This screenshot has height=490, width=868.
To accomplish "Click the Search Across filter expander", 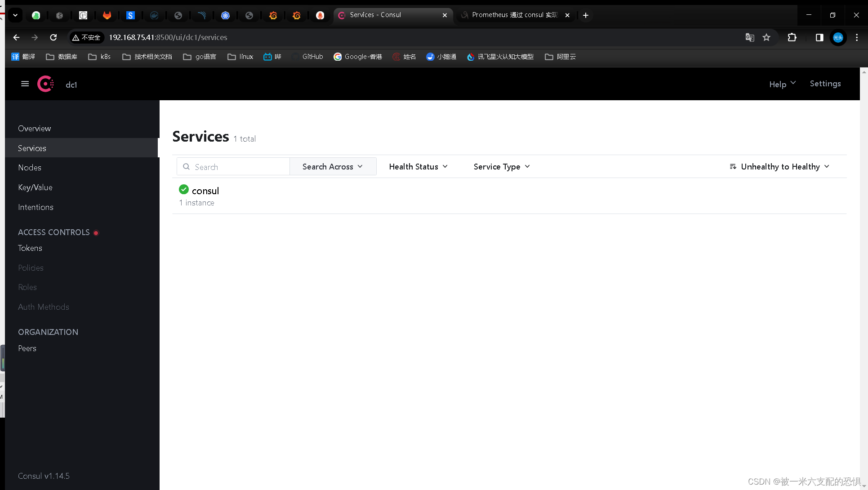I will 332,166.
